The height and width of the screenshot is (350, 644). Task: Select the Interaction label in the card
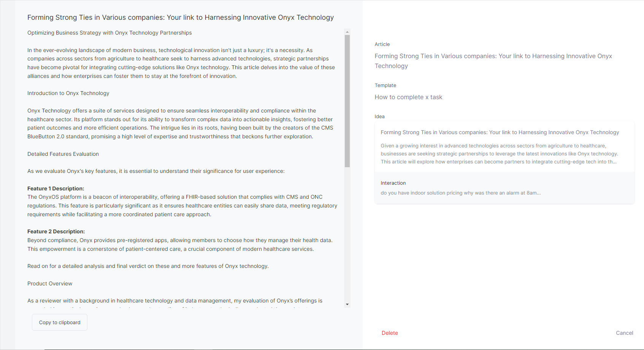pyautogui.click(x=393, y=183)
